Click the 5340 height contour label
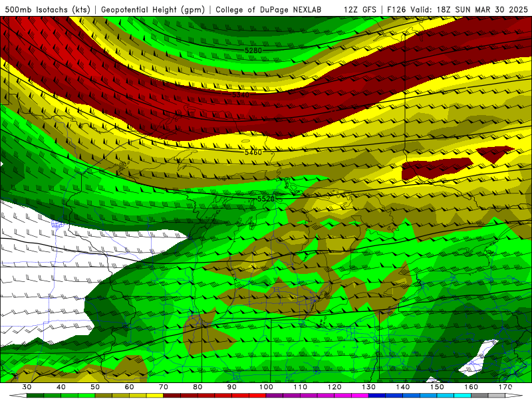This screenshot has height=399, width=532. click(x=241, y=94)
